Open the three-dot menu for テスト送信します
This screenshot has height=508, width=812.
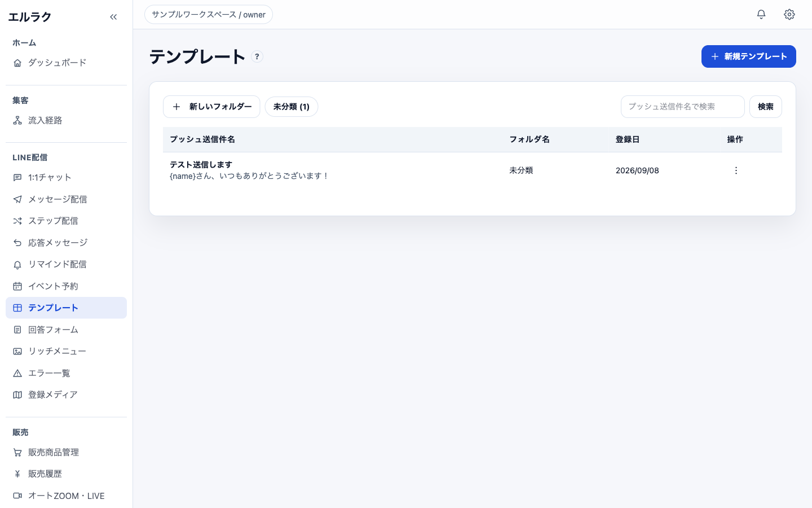click(736, 170)
